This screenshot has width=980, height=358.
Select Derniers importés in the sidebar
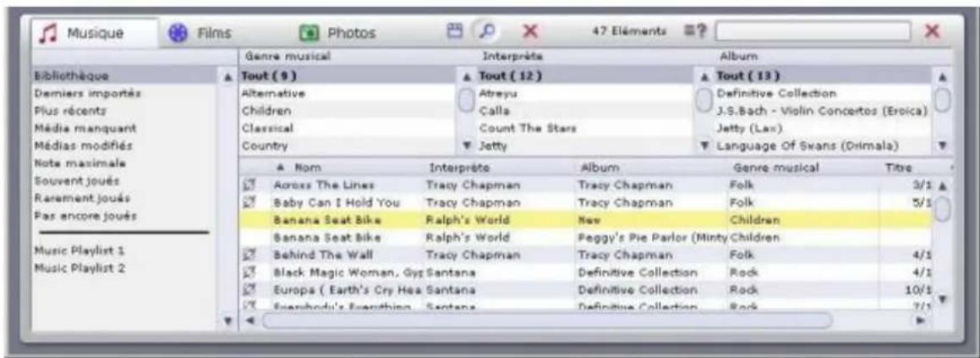(125, 93)
